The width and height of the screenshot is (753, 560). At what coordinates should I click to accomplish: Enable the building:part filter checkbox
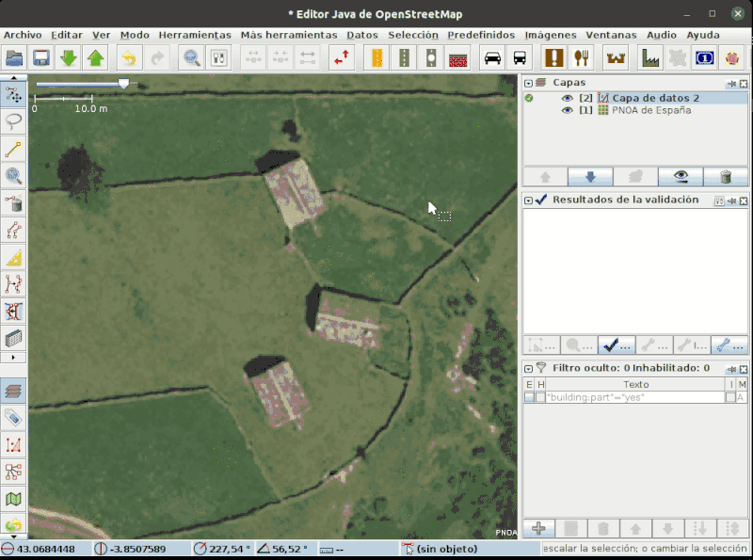tap(529, 398)
